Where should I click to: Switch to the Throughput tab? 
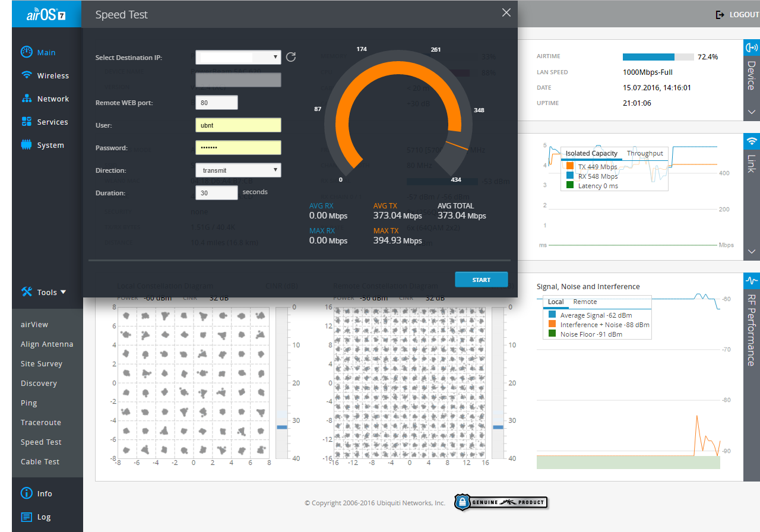point(645,153)
